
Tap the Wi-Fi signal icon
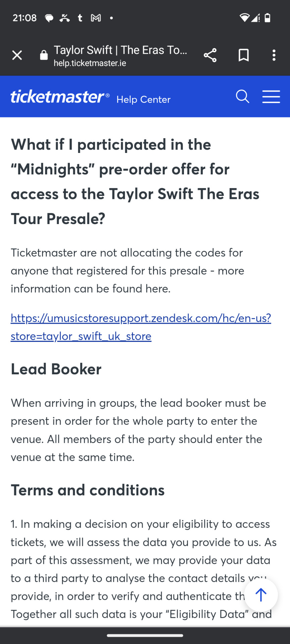coord(244,18)
